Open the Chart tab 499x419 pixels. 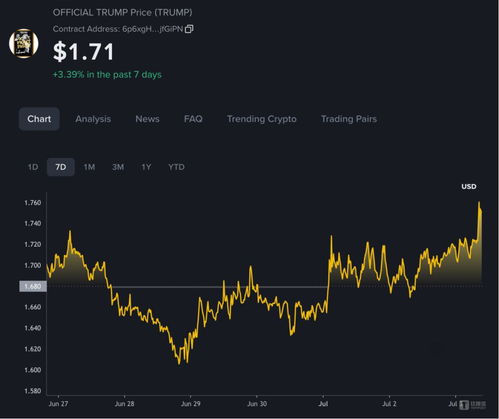39,119
